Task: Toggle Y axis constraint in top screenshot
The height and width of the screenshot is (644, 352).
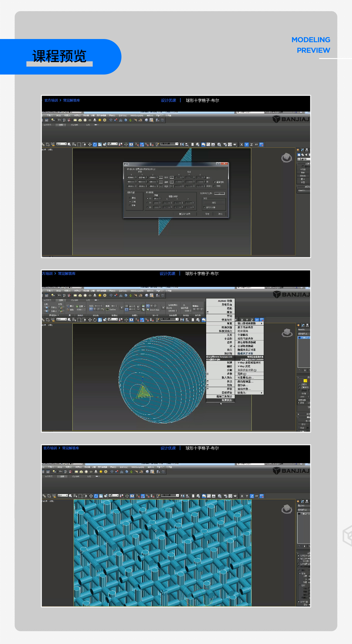Action: click(x=246, y=144)
